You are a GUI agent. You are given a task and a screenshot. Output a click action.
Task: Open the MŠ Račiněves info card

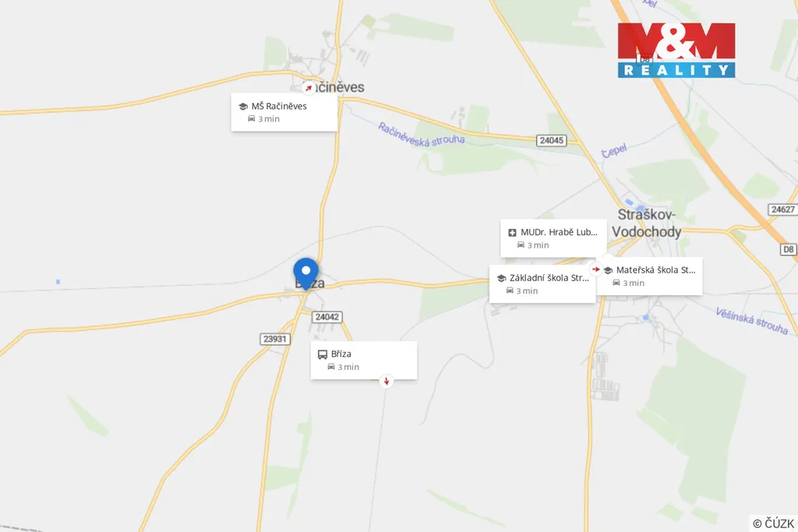284,112
